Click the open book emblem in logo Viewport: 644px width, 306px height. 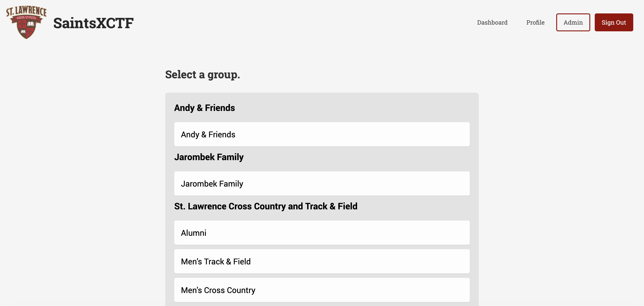click(x=30, y=24)
